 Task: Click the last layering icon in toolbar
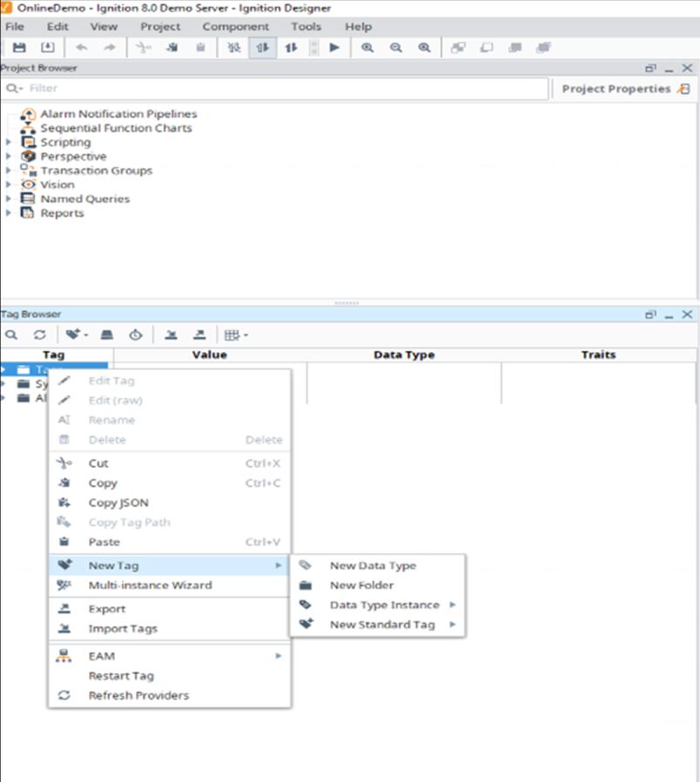pos(543,47)
